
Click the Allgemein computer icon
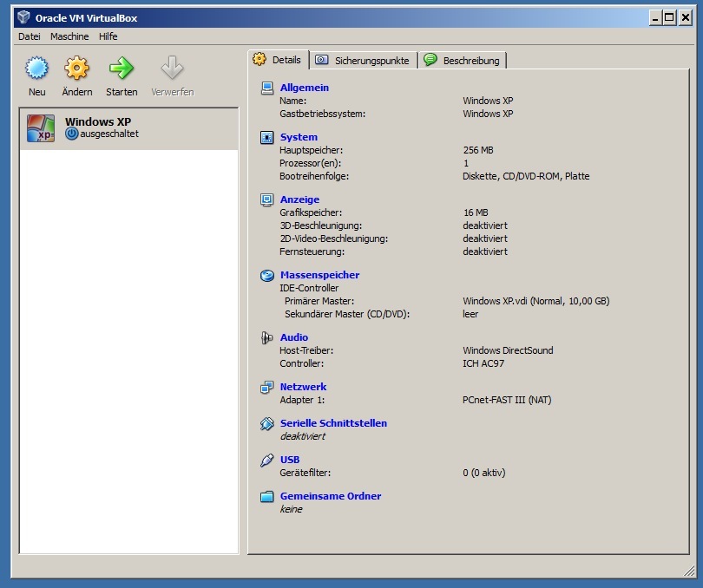(267, 88)
